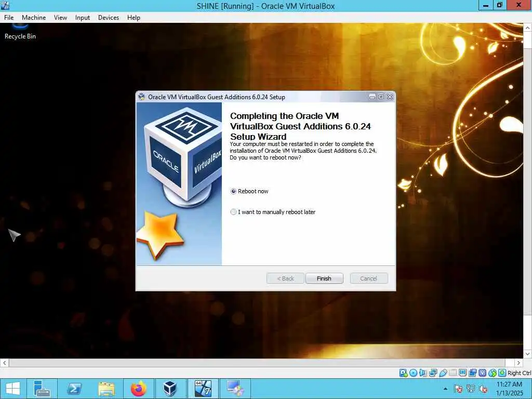The image size is (532, 399).
Task: Close the Guest Additions Setup dialog
Action: (390, 97)
